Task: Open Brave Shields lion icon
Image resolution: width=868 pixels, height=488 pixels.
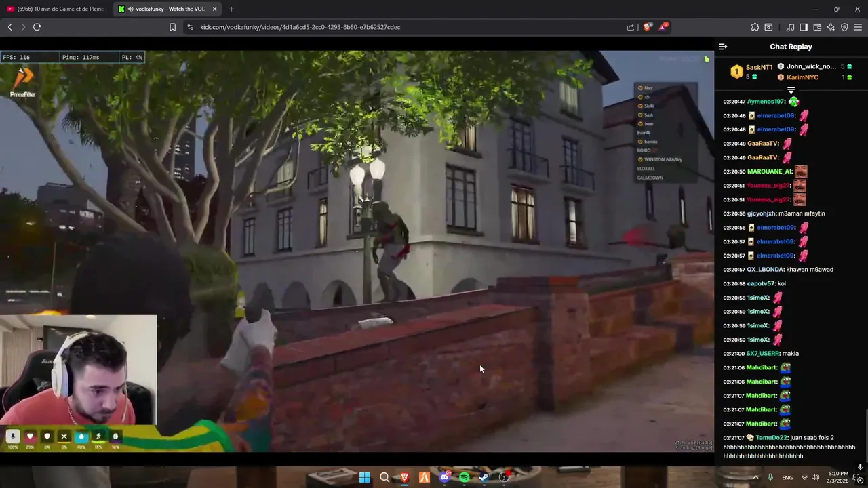Action: tap(648, 27)
